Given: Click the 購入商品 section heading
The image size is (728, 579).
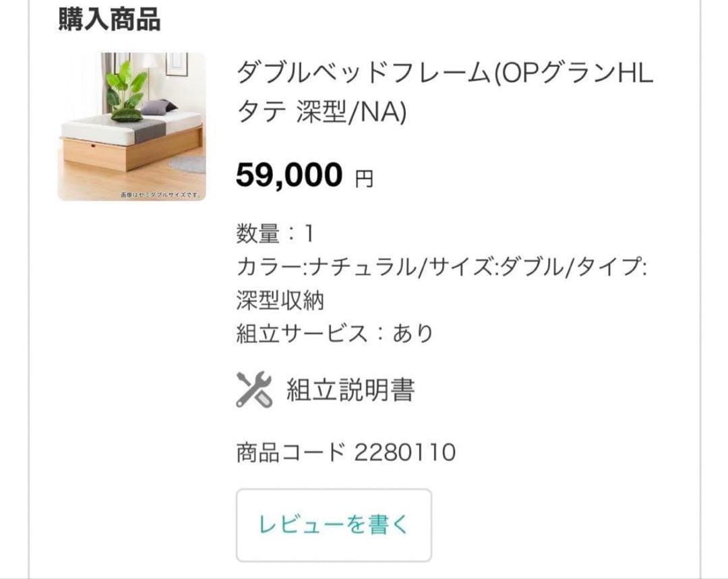Looking at the screenshot, I should [108, 19].
